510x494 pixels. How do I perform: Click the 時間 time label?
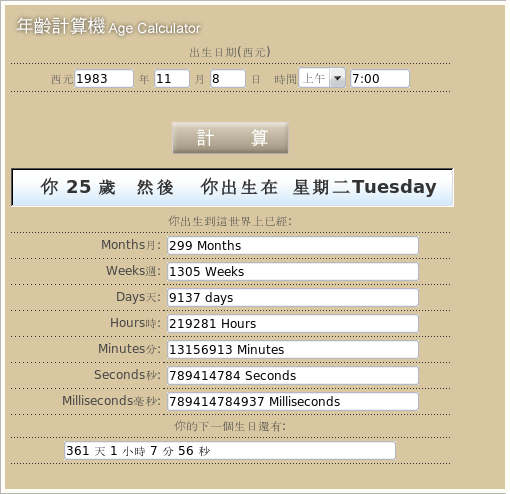pyautogui.click(x=285, y=79)
